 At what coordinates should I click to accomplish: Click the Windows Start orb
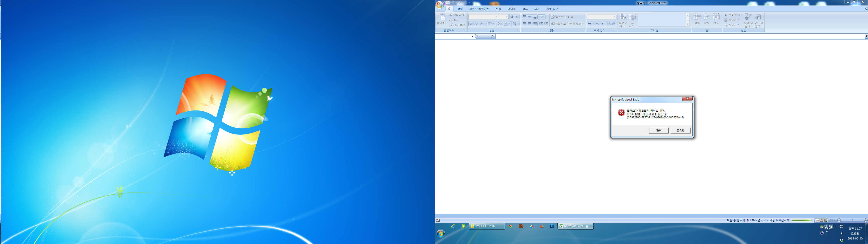[441, 233]
